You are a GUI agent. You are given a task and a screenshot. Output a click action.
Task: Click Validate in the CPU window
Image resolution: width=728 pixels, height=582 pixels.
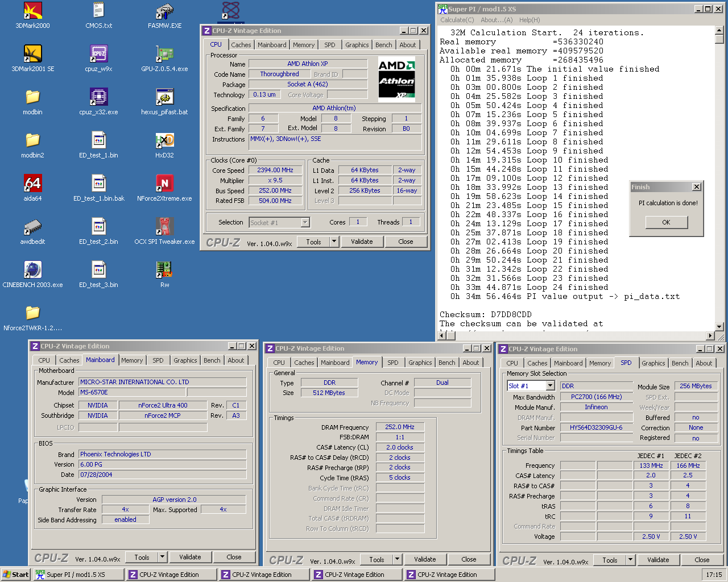tap(362, 242)
